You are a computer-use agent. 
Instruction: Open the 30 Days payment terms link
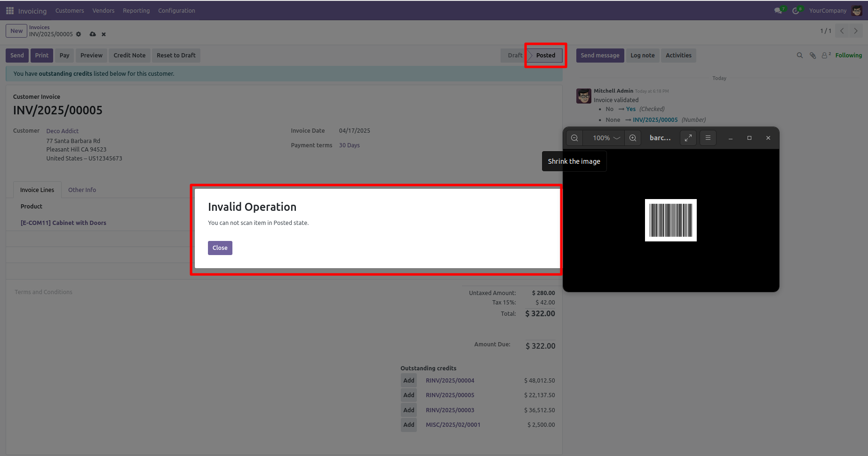[350, 145]
